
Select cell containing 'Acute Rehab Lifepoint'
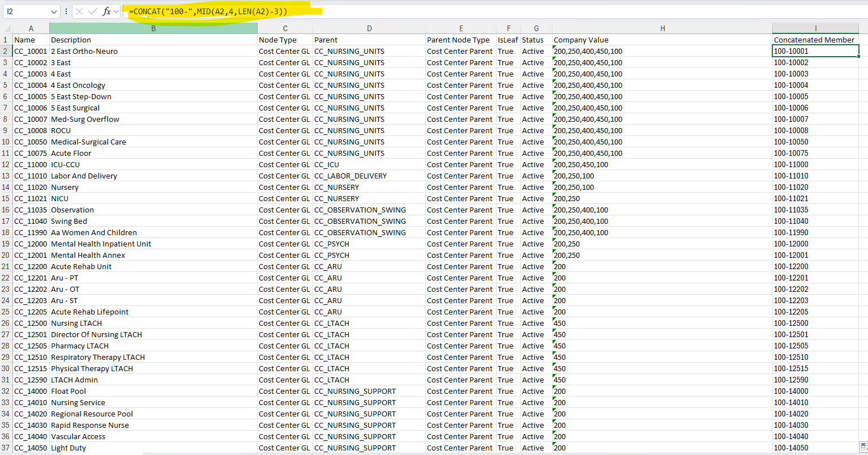[153, 312]
